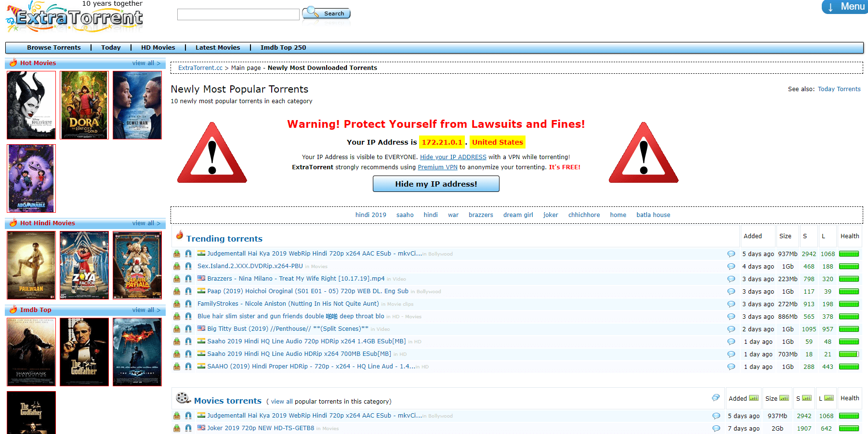
Task: Click magnet link icon for Trending Judgementall Hai Kya
Action: (x=188, y=254)
